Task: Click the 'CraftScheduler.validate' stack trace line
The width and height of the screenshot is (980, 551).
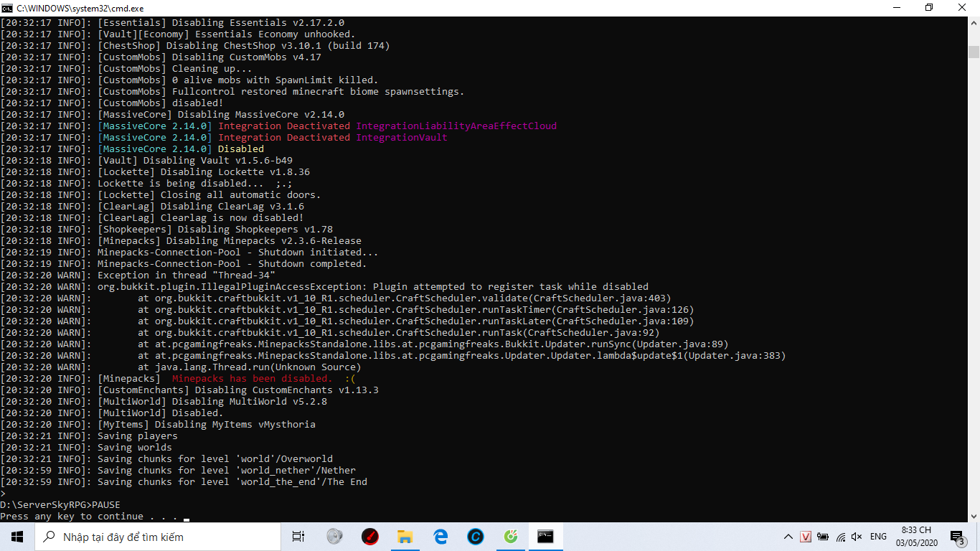Action: click(x=336, y=298)
